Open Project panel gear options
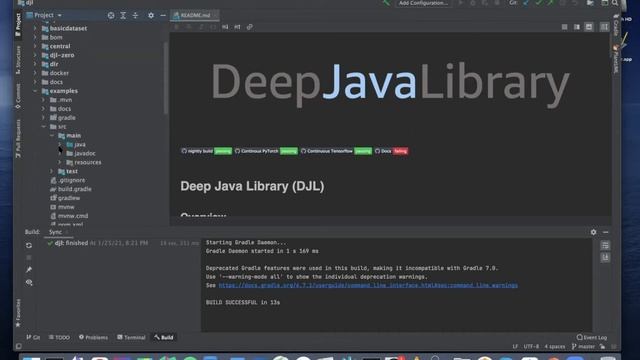Image resolution: width=640 pixels, height=360 pixels. click(151, 15)
